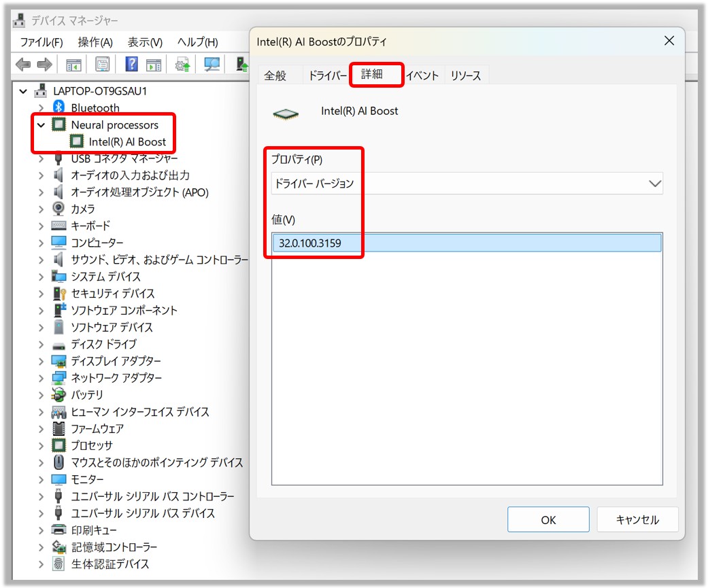Expand the ユニバーサル シリアル バス コントローラー category
This screenshot has height=588, width=708.
coord(41,496)
